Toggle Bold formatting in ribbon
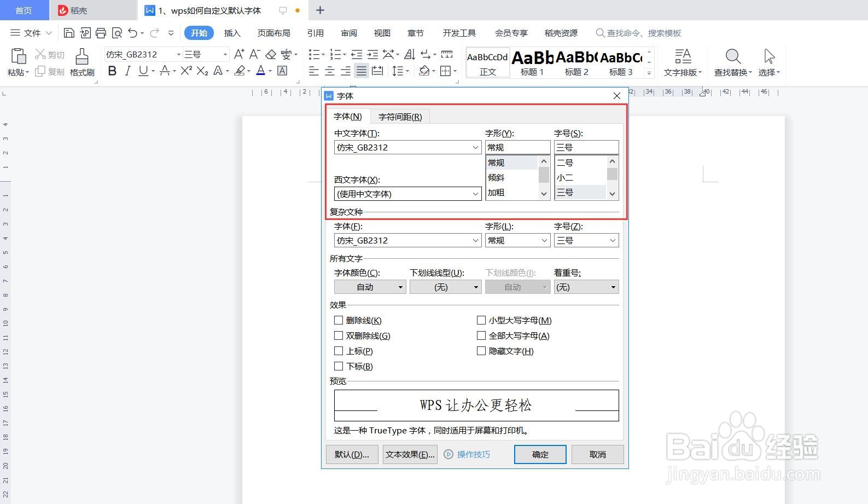This screenshot has height=504, width=868. coord(112,71)
